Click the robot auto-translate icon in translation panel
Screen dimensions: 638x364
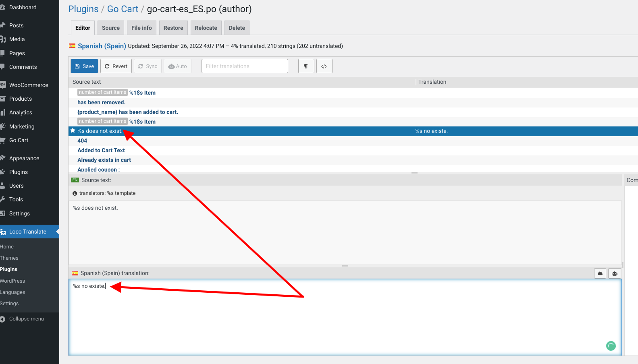[x=614, y=273]
